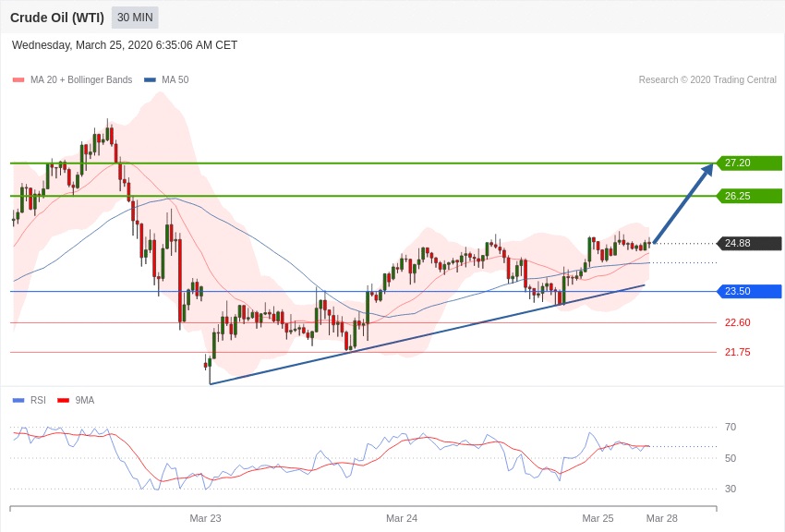The height and width of the screenshot is (532, 785).
Task: Click the Mar 23 date axis label
Action: (205, 518)
